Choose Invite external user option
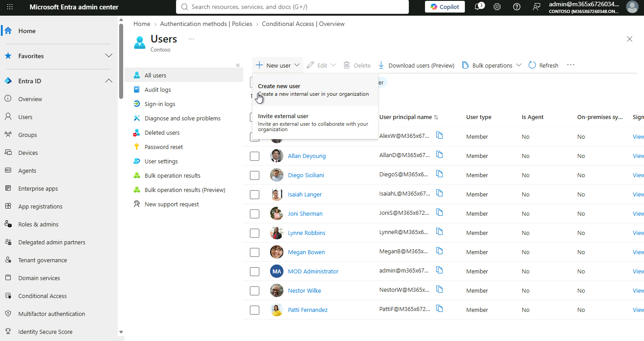Screen dimensions: 644x341 (315, 122)
